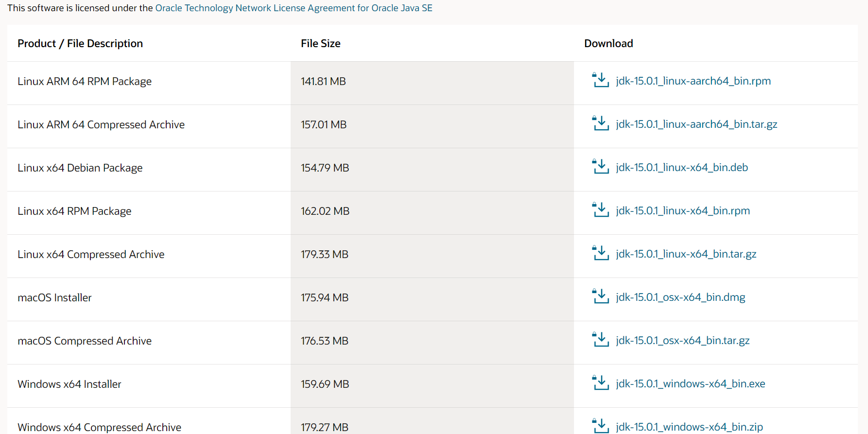Download jdk-15.0.1_linux-x64_bin.rpm

coord(683,211)
